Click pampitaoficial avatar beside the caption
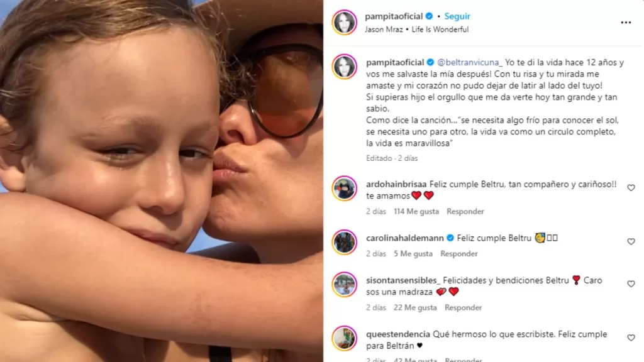Viewport: 644px width, 362px height. (344, 67)
